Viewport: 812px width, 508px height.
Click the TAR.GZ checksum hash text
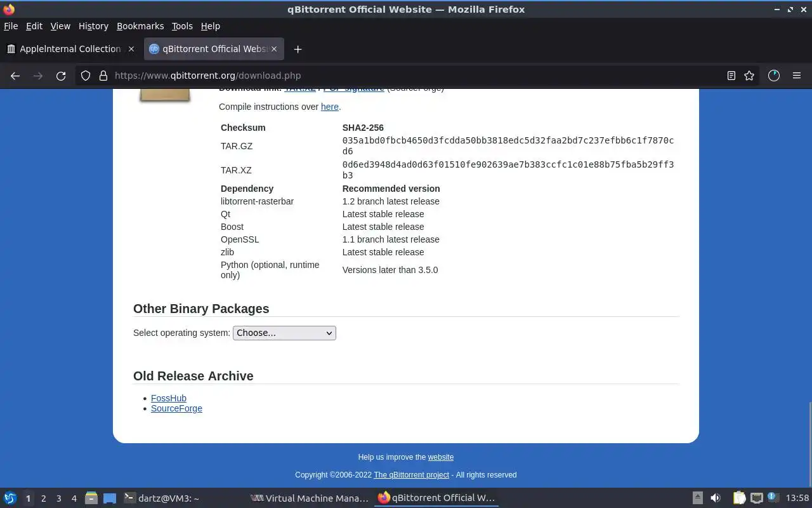click(x=508, y=146)
